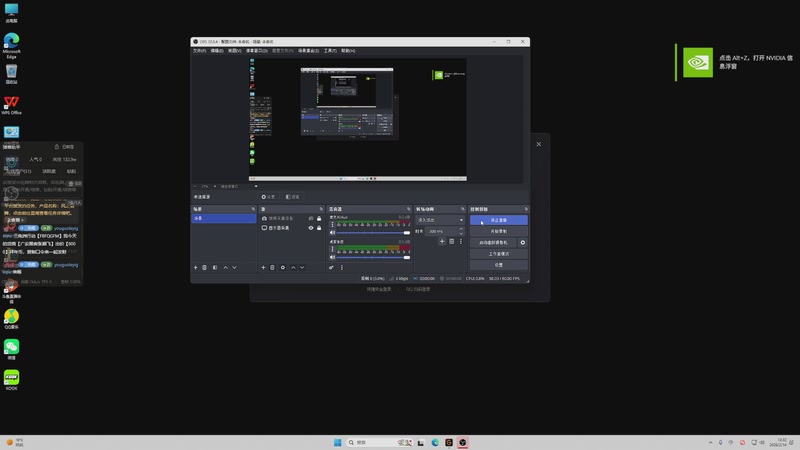Mute the desktop audio channel
This screenshot has width=800, height=450.
(333, 257)
